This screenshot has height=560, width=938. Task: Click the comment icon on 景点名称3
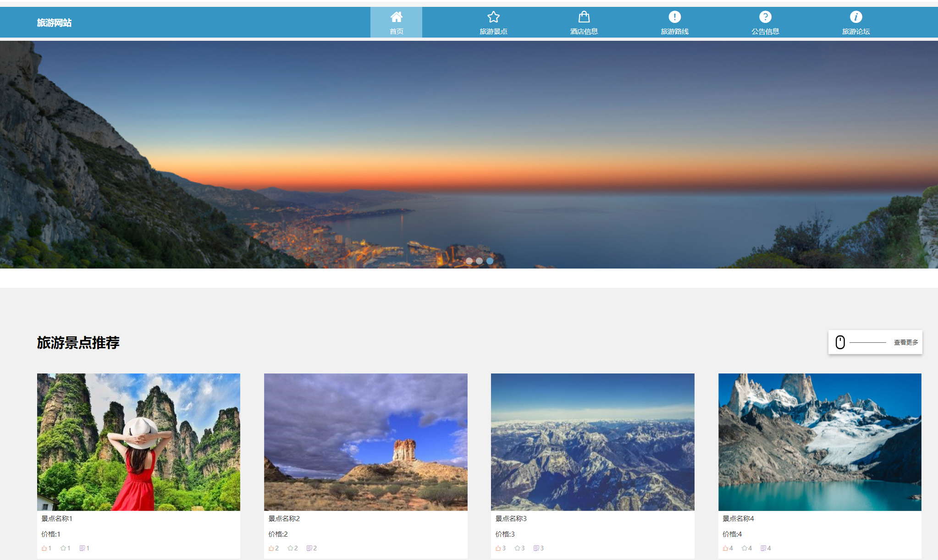point(536,548)
